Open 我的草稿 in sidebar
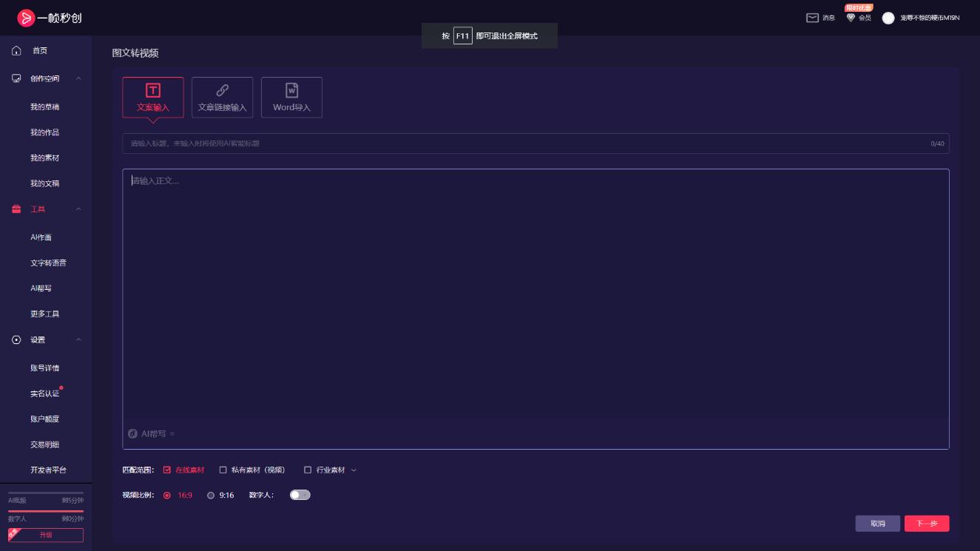Image resolution: width=980 pixels, height=551 pixels. [44, 107]
